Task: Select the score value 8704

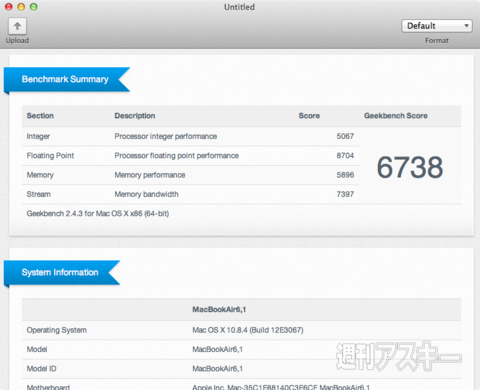Action: coord(345,156)
